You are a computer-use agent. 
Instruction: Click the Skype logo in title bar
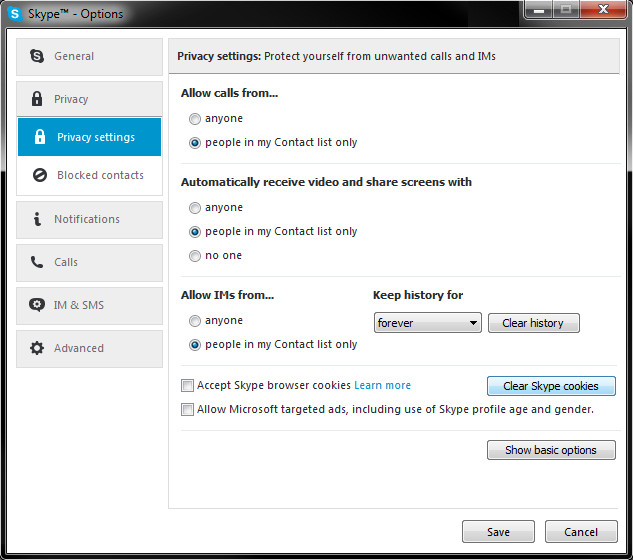click(15, 14)
